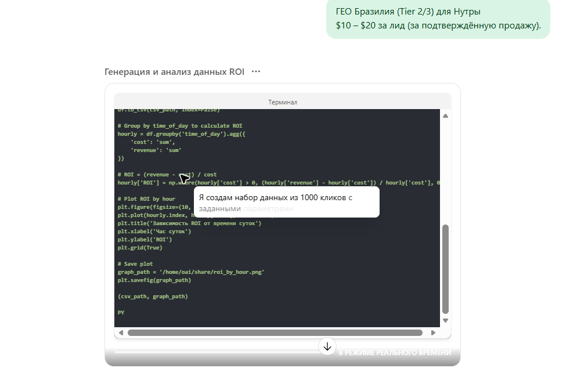Select the "Терминал" header tab
Image resolution: width=588 pixels, height=369 pixels.
tap(283, 102)
